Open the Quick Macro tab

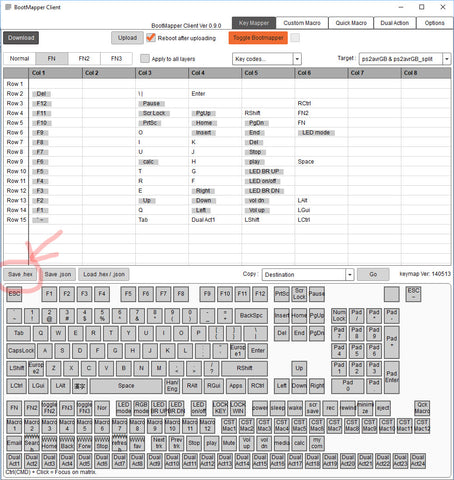(351, 23)
